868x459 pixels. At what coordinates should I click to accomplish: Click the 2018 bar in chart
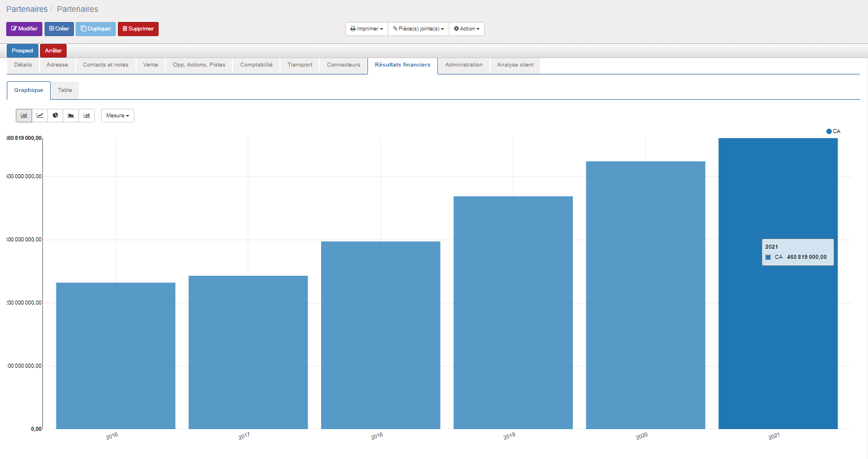tap(381, 335)
